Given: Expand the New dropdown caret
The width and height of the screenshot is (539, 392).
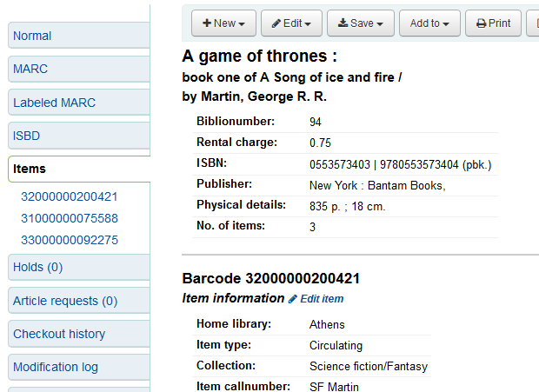Looking at the screenshot, I should (x=241, y=24).
